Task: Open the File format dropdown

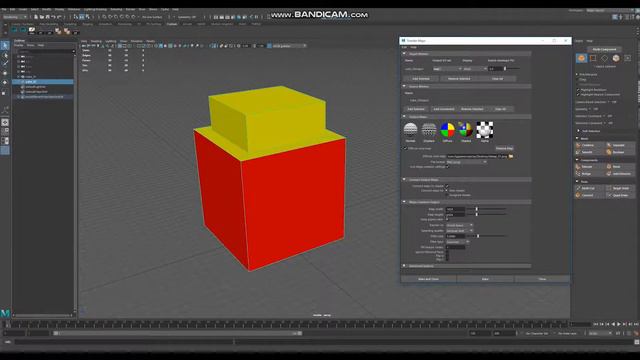Action: point(467,162)
